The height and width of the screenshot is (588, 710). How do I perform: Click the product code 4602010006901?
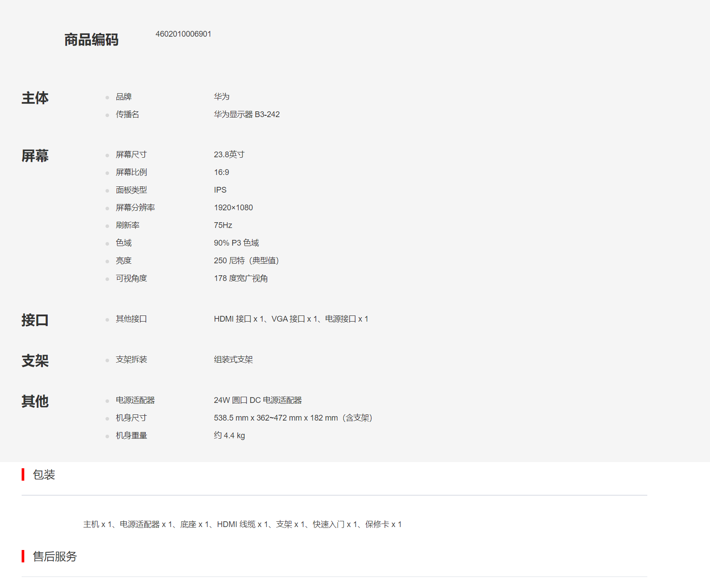(x=183, y=34)
